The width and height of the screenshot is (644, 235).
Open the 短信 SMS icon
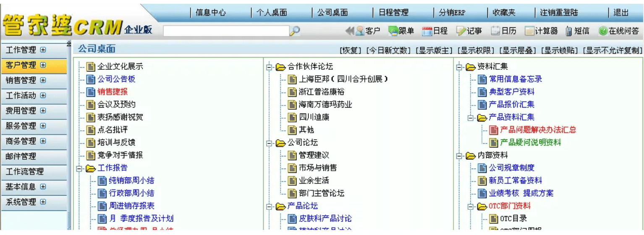tap(577, 31)
